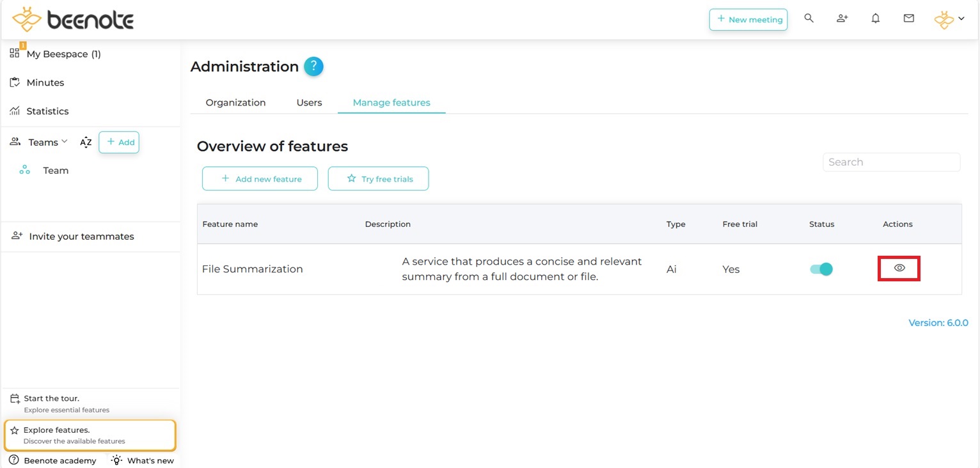Screen dimensions: 980x468
Task: Click the features Search field
Action: [x=890, y=162]
